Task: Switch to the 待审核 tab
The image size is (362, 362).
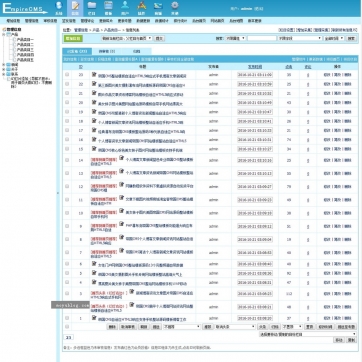Action: click(106, 51)
